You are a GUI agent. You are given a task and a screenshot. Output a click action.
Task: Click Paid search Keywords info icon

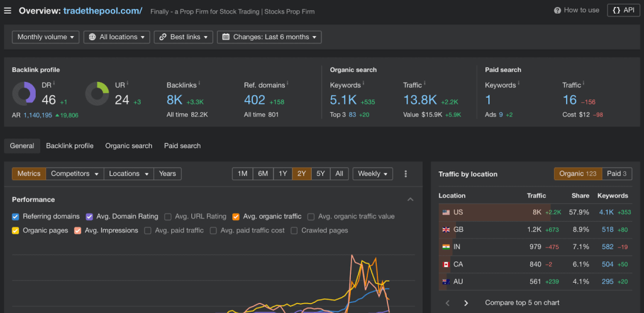coord(518,83)
